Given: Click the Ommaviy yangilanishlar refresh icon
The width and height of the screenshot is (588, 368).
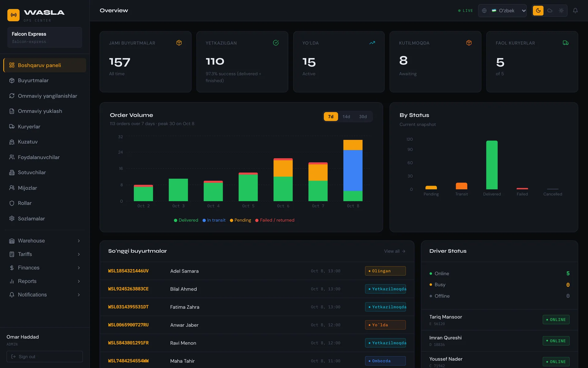Looking at the screenshot, I should (x=12, y=96).
